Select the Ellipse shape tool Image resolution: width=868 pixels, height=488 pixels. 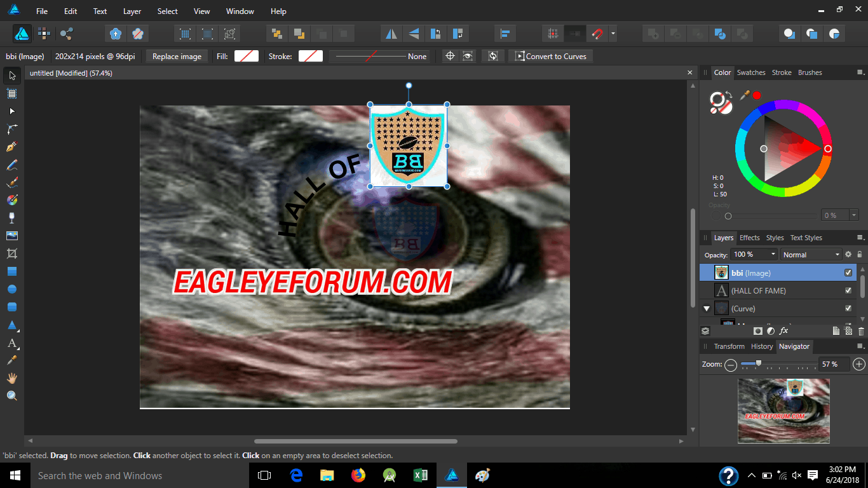coord(11,289)
